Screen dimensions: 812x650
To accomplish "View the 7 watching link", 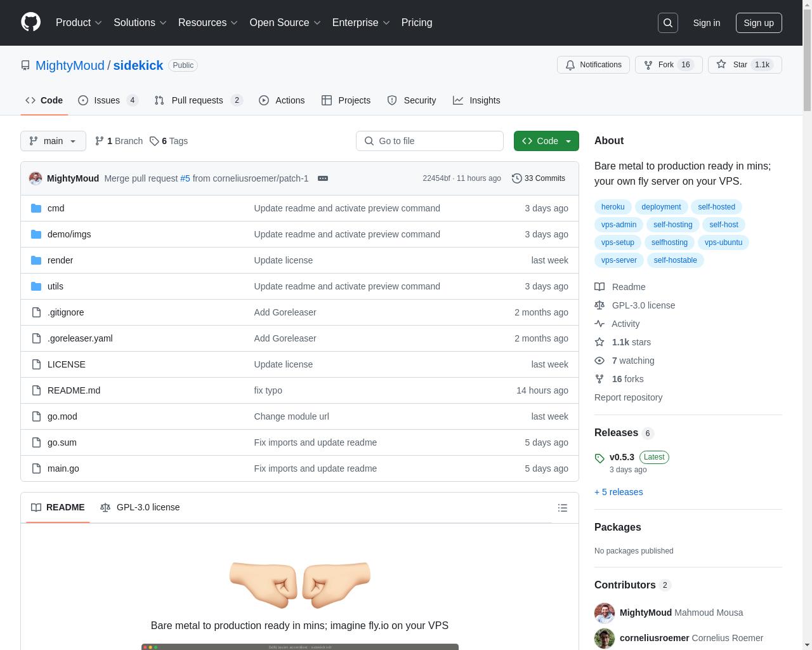I will point(624,361).
